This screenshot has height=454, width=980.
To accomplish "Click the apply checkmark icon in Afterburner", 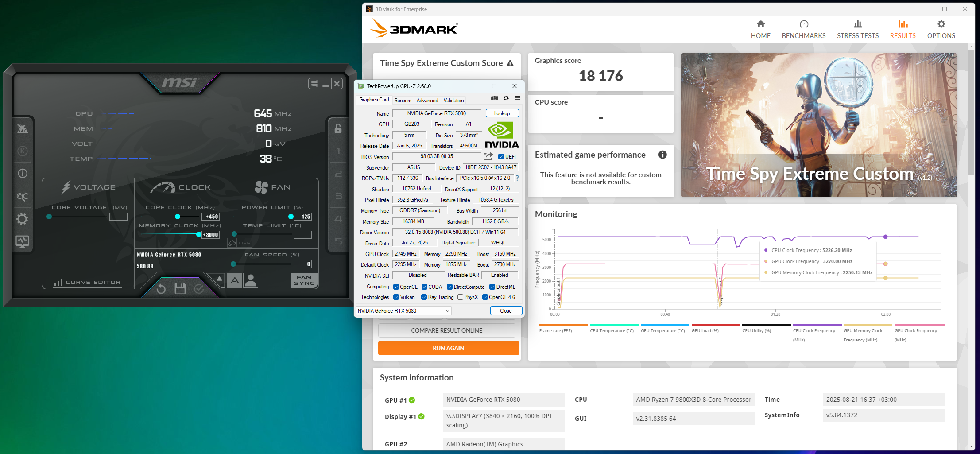I will click(x=199, y=289).
